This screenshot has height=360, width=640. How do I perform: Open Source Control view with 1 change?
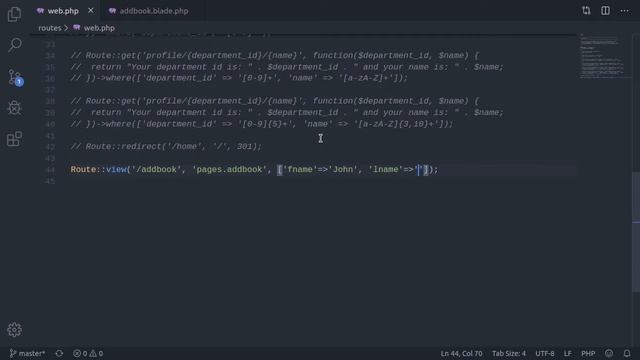(16, 77)
